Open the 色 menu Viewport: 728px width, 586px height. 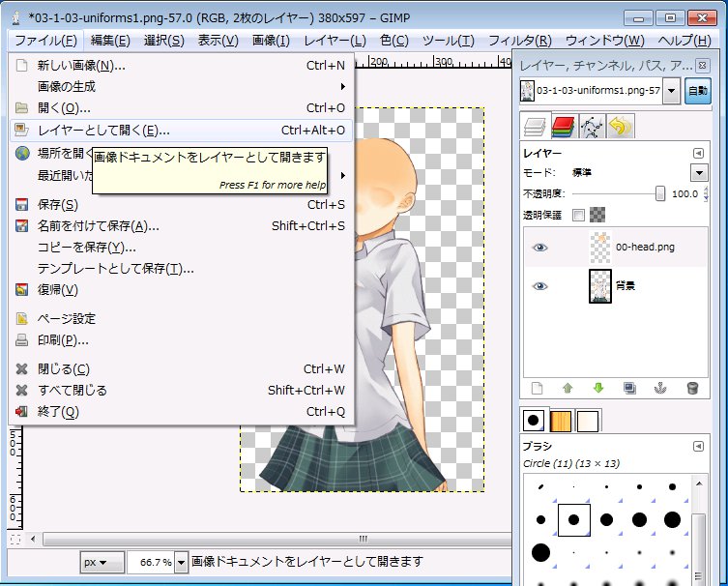click(393, 41)
